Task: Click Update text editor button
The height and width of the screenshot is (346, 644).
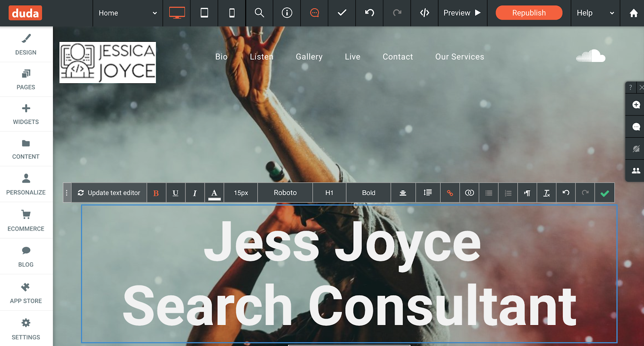Action: (109, 193)
